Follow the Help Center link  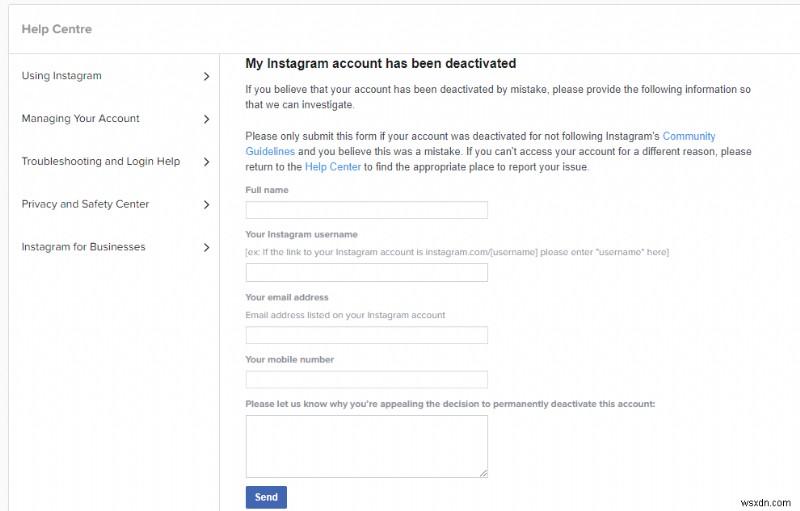pyautogui.click(x=332, y=167)
